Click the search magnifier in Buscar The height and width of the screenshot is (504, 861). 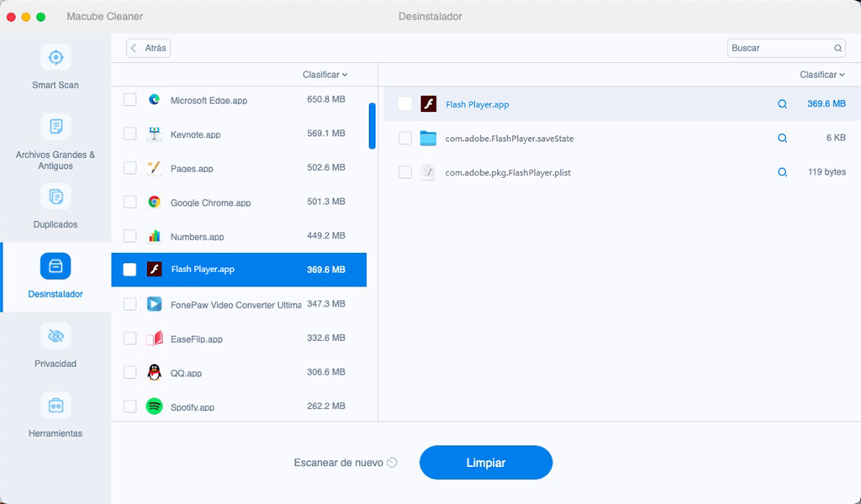pyautogui.click(x=838, y=48)
